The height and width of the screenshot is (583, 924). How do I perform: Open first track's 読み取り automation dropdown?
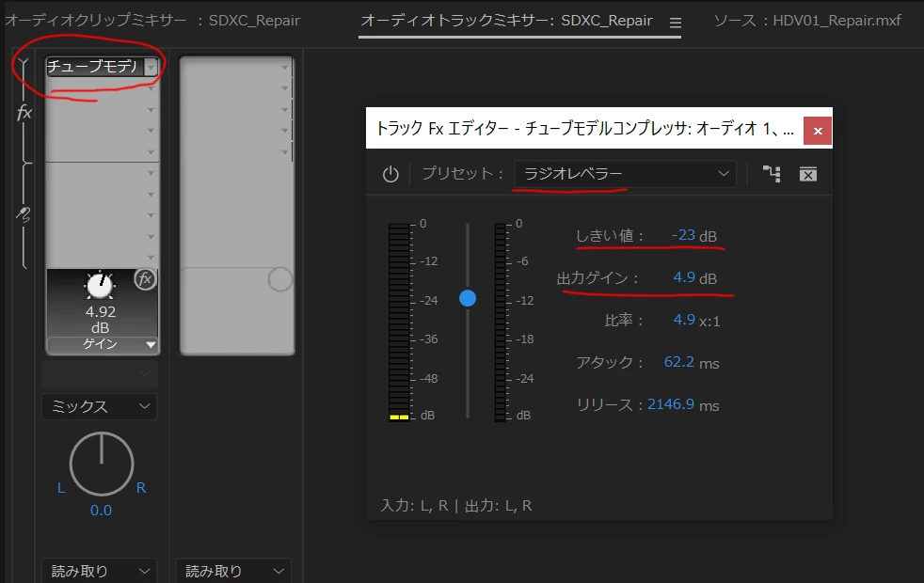tap(100, 571)
